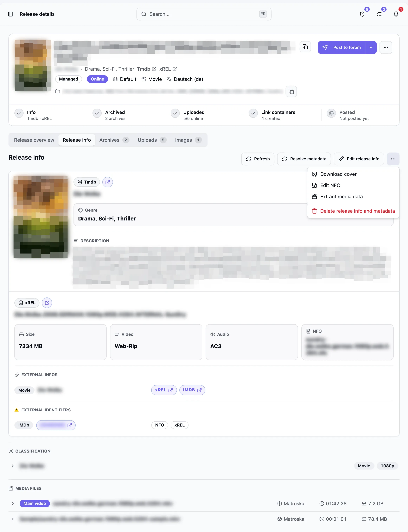Open xREL section external link icon
This screenshot has height=532, width=408.
pos(47,303)
